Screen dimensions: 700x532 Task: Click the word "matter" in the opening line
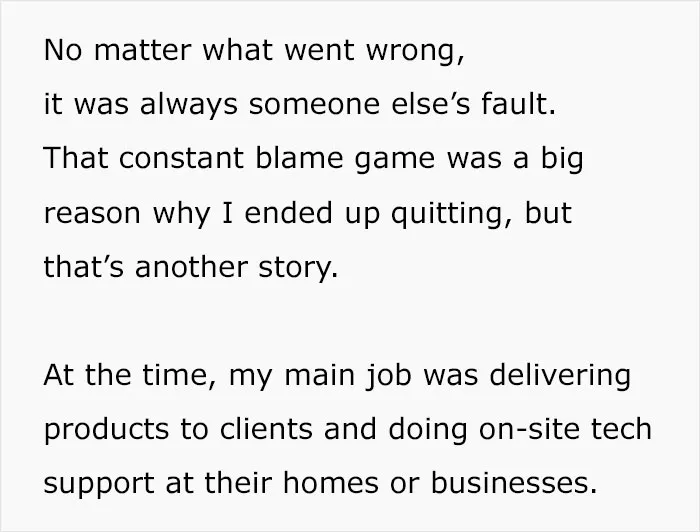point(143,49)
